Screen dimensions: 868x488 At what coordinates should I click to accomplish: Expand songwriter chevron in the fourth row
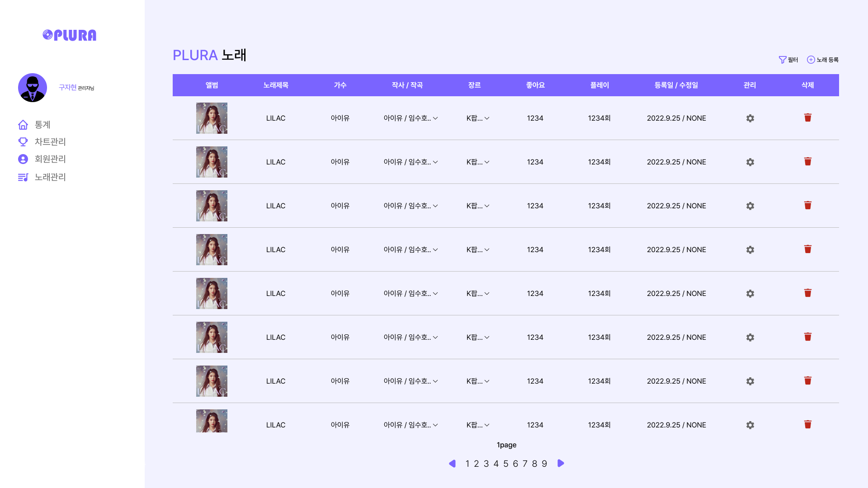click(x=435, y=250)
